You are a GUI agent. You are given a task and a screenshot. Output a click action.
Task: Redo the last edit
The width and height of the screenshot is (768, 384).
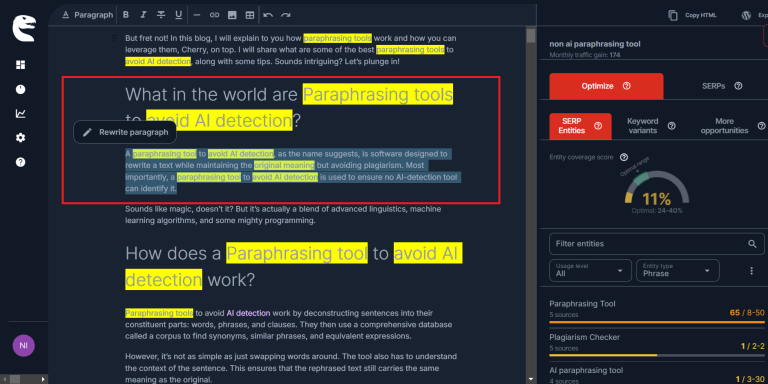(x=286, y=15)
